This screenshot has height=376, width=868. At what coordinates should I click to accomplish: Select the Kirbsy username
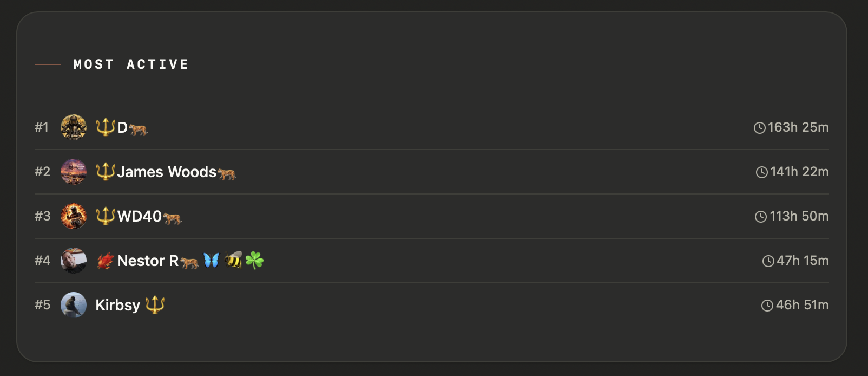coord(118,306)
